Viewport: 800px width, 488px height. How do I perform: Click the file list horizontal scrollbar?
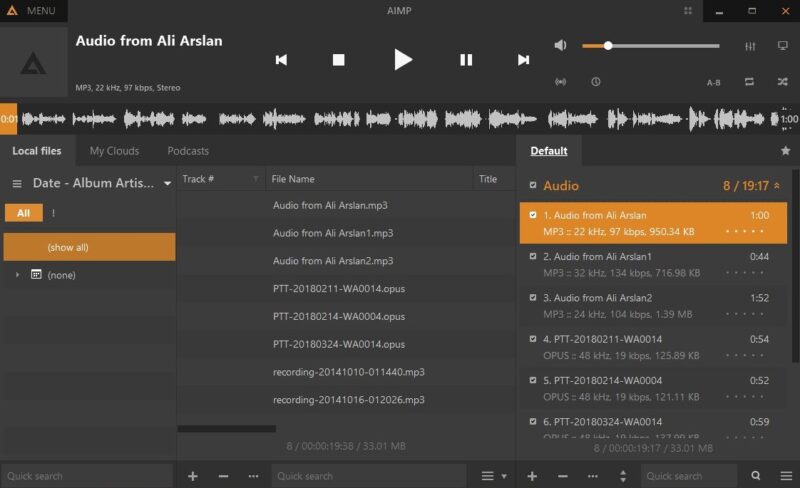tap(227, 429)
